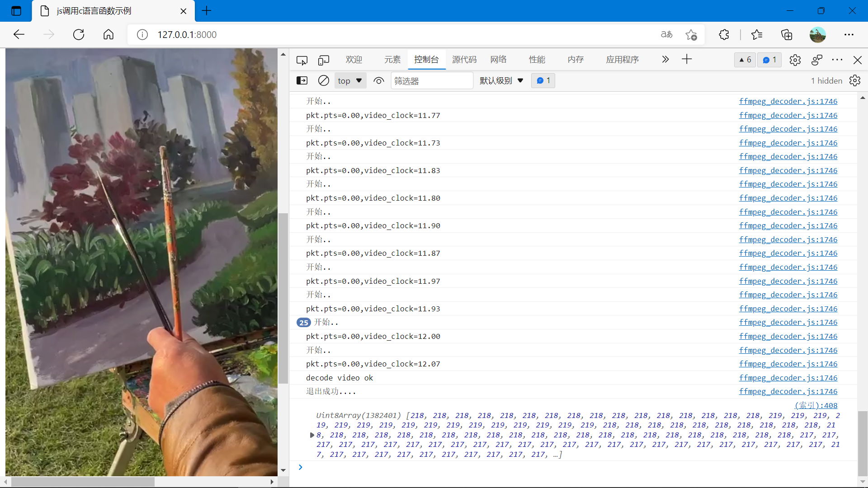This screenshot has height=488, width=868.
Task: Expand the Uint8Array object
Action: (312, 435)
